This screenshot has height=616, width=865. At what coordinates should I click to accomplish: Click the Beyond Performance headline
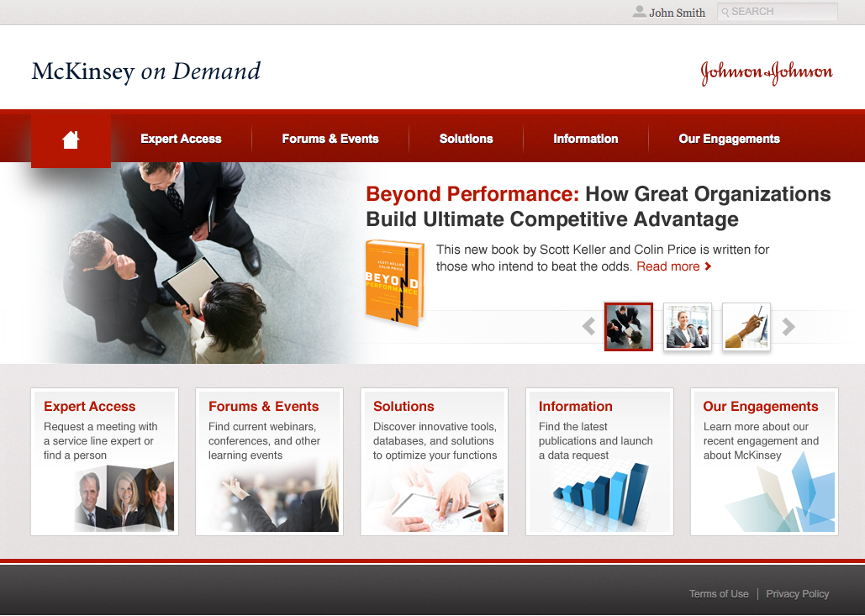pos(598,206)
